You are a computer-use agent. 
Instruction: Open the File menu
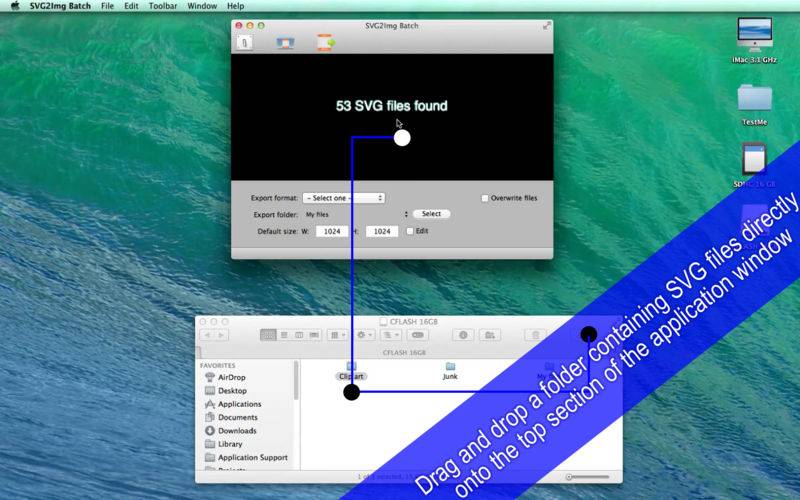point(107,6)
